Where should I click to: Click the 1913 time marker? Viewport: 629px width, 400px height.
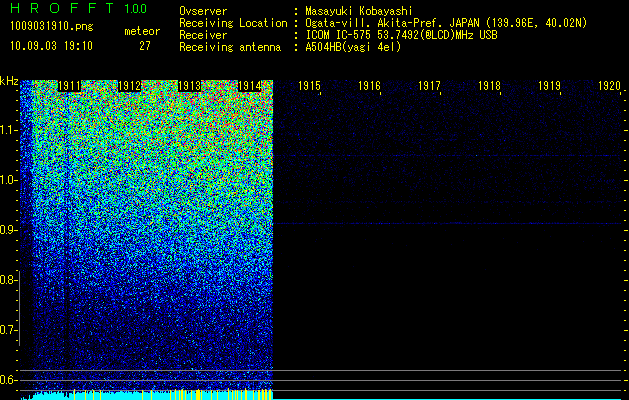click(x=189, y=86)
